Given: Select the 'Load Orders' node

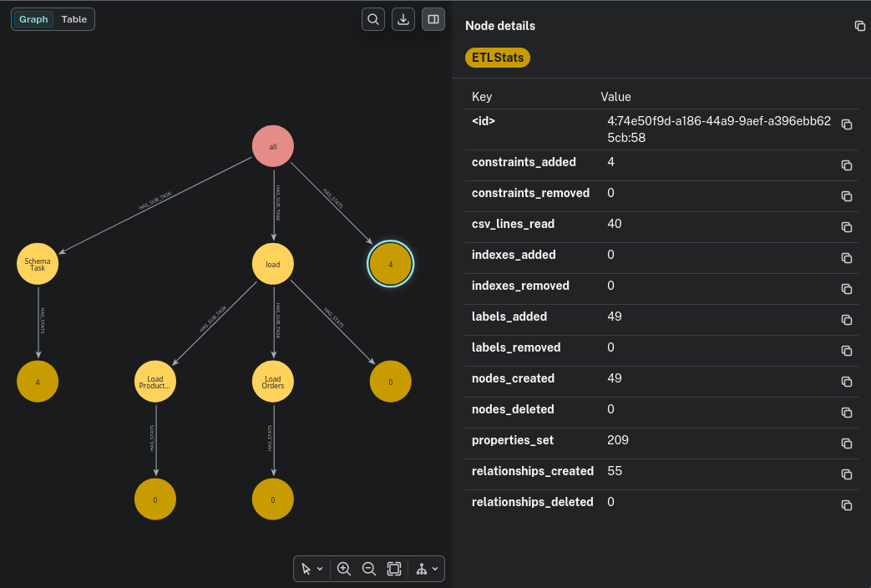Looking at the screenshot, I should tap(273, 382).
